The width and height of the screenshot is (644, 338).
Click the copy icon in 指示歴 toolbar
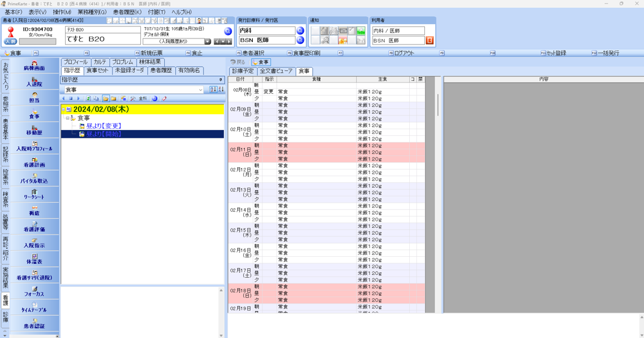[x=96, y=99]
